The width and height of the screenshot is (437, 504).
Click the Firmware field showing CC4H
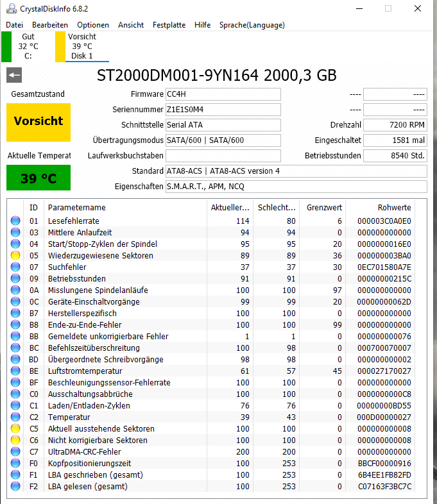pyautogui.click(x=223, y=94)
